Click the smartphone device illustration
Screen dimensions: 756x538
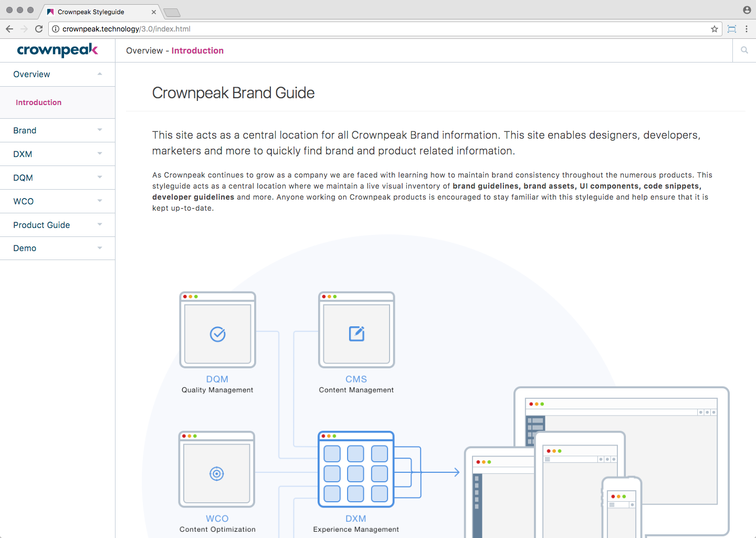tap(622, 508)
